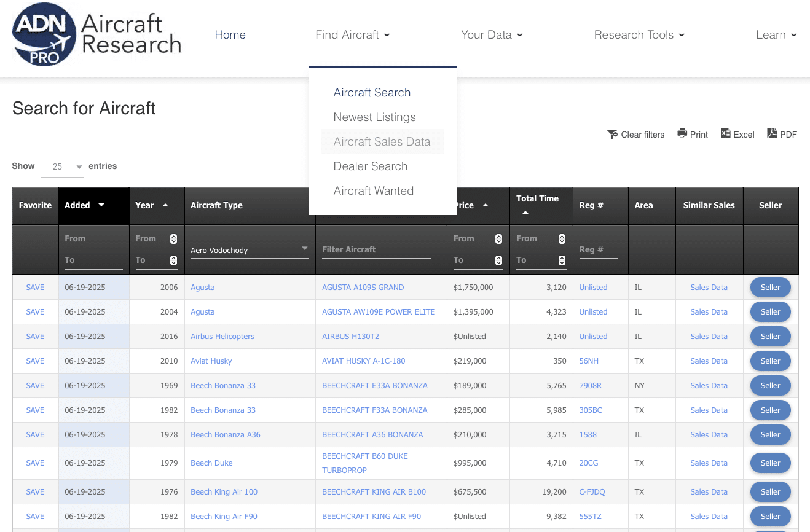Click the Reg # filter field
This screenshot has width=810, height=532.
pos(599,250)
